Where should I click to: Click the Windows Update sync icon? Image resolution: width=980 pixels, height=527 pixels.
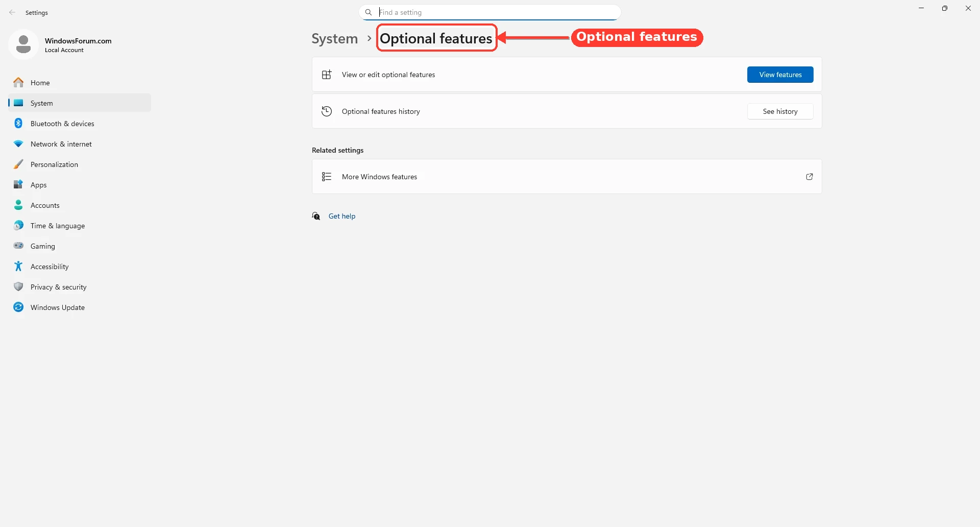coord(18,307)
